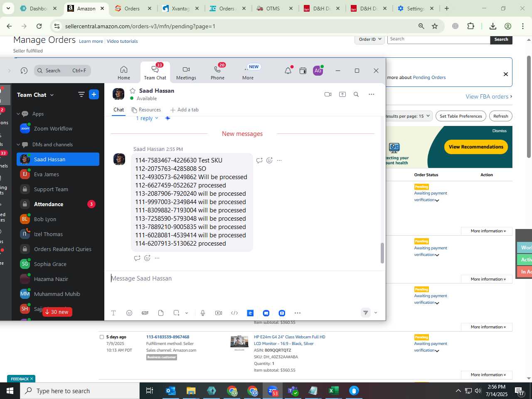This screenshot has width=532, height=399.
Task: Click View Recommendations yellow button
Action: (x=476, y=147)
